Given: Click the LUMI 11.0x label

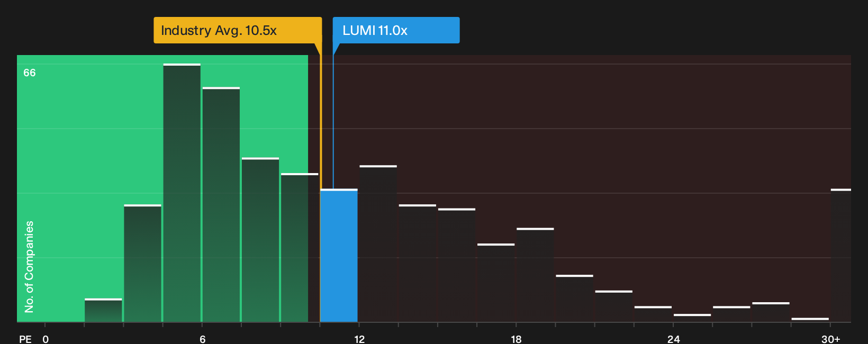Looking at the screenshot, I should [396, 30].
